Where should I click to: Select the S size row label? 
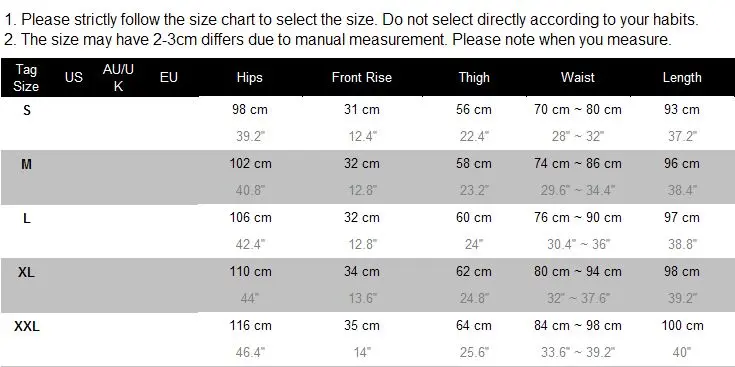click(27, 111)
